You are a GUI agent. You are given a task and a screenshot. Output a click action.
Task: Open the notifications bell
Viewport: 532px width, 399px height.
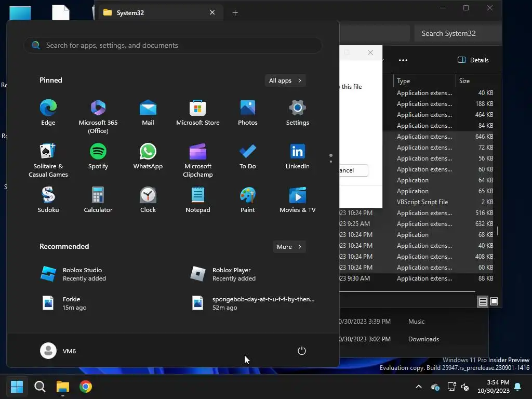pyautogui.click(x=518, y=387)
